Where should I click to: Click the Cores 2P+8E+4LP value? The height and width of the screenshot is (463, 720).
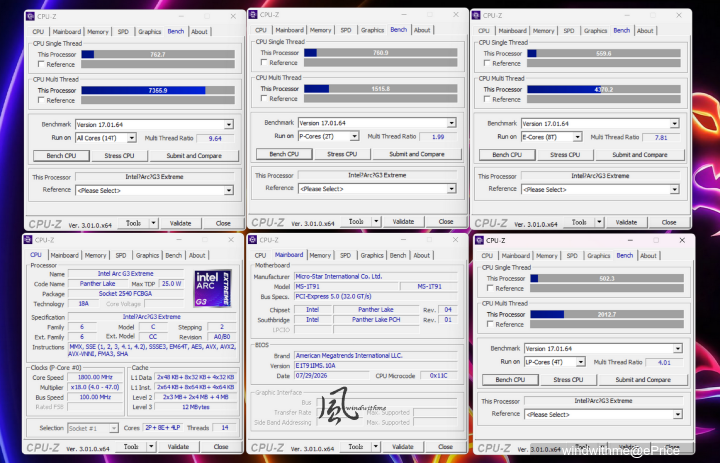point(163,428)
